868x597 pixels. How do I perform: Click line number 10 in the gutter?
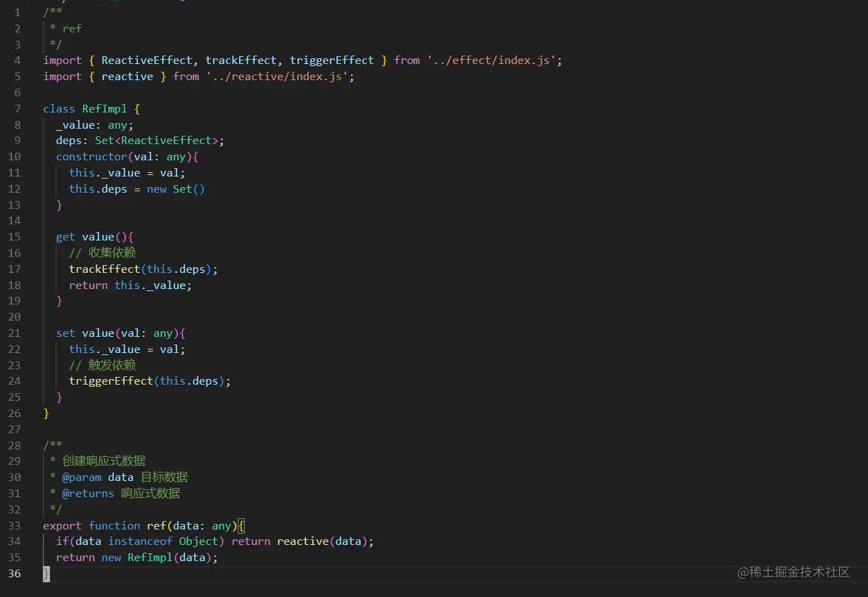tap(15, 157)
